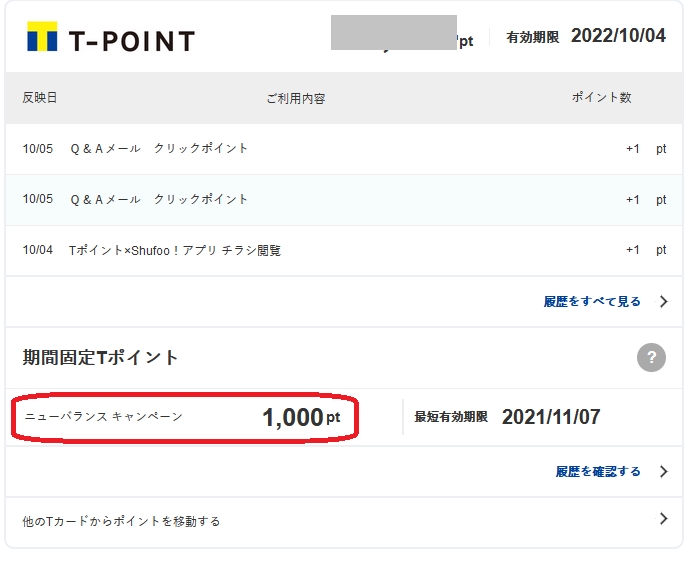
Task: Click chevron beside 履歴を確認する
Action: click(664, 471)
